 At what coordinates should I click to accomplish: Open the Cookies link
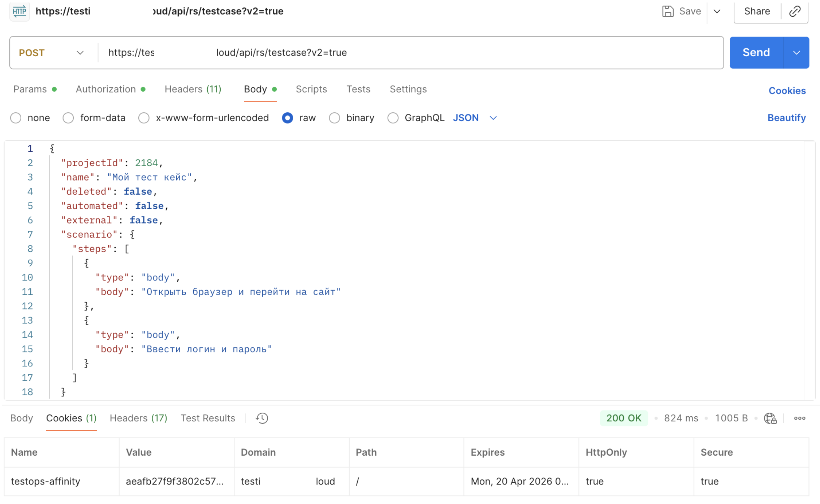(x=787, y=91)
